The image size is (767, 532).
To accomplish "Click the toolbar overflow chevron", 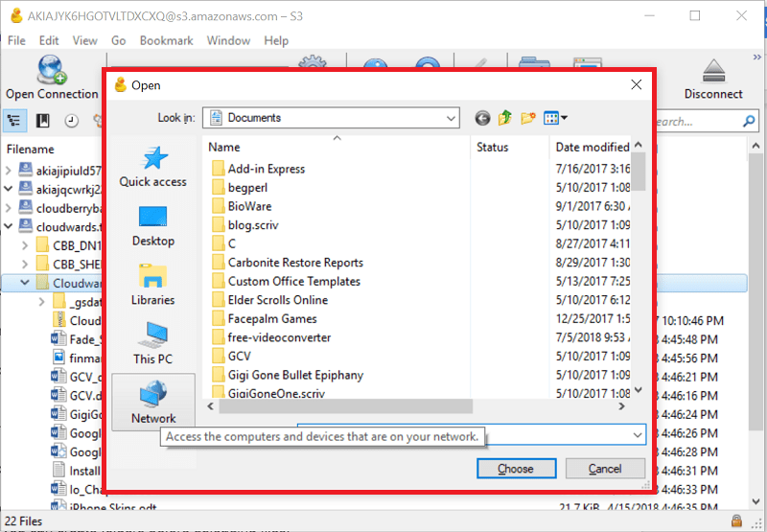I will pyautogui.click(x=756, y=58).
